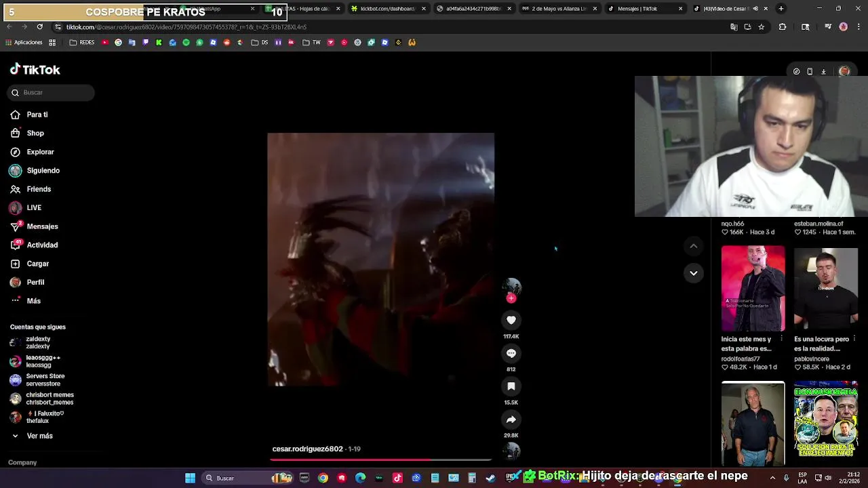Open Actividad notifications

[34, 245]
